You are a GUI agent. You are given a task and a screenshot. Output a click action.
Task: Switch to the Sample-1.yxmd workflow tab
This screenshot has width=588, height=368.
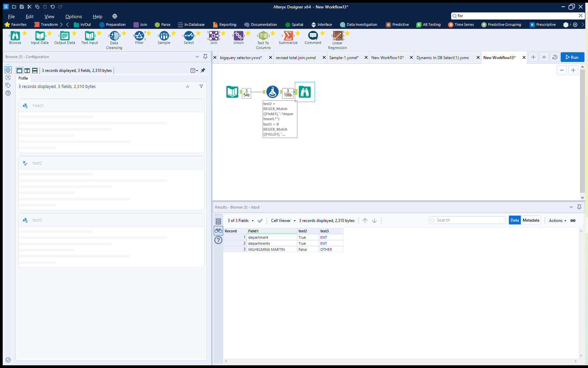click(344, 57)
